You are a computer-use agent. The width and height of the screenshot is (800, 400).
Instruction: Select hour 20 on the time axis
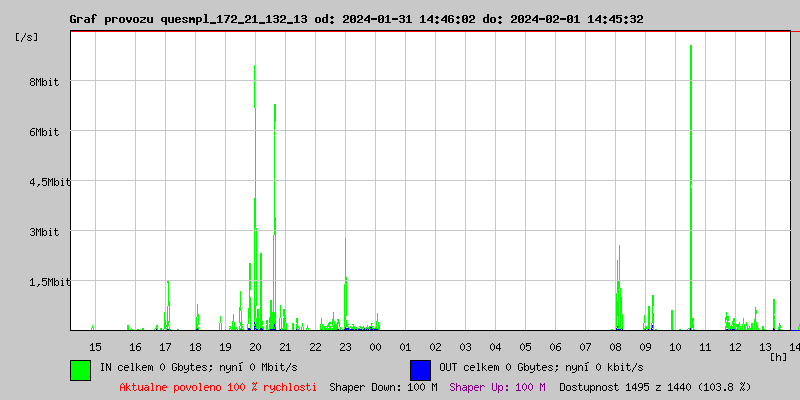(255, 346)
